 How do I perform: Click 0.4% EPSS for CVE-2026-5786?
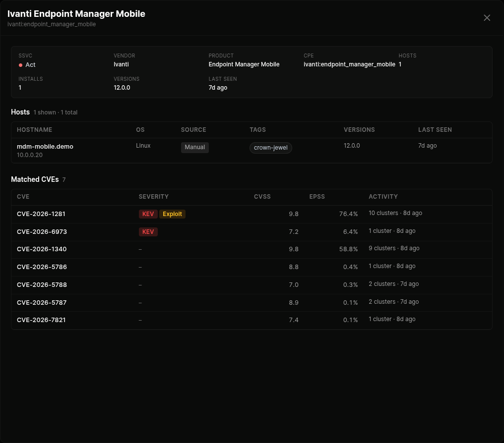coord(350,267)
